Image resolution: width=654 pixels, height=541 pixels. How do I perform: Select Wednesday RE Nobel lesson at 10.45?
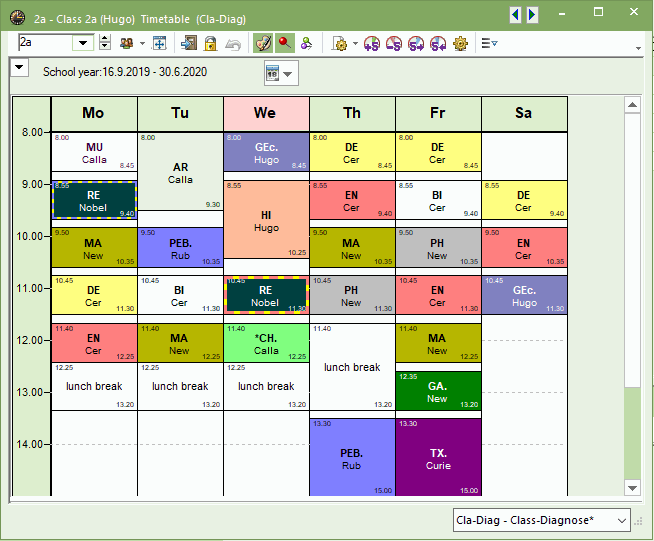point(267,295)
